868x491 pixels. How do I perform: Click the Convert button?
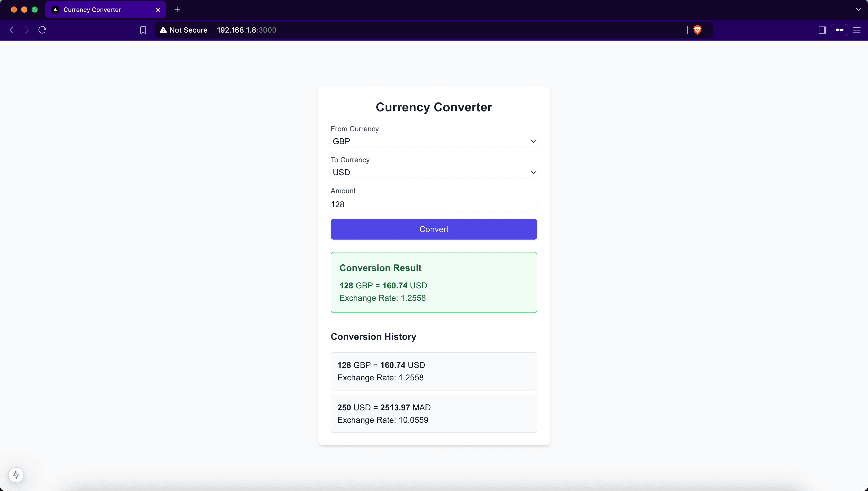(434, 229)
